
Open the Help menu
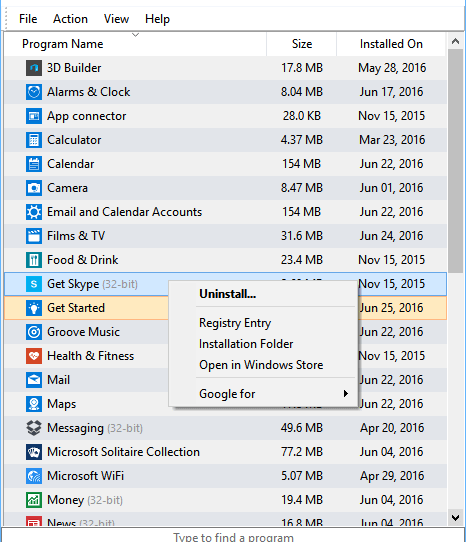point(157,19)
